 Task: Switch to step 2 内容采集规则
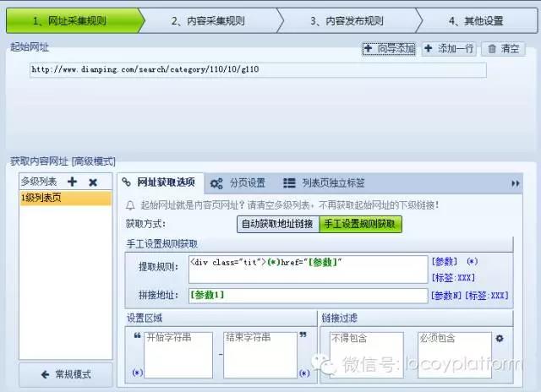click(x=209, y=20)
